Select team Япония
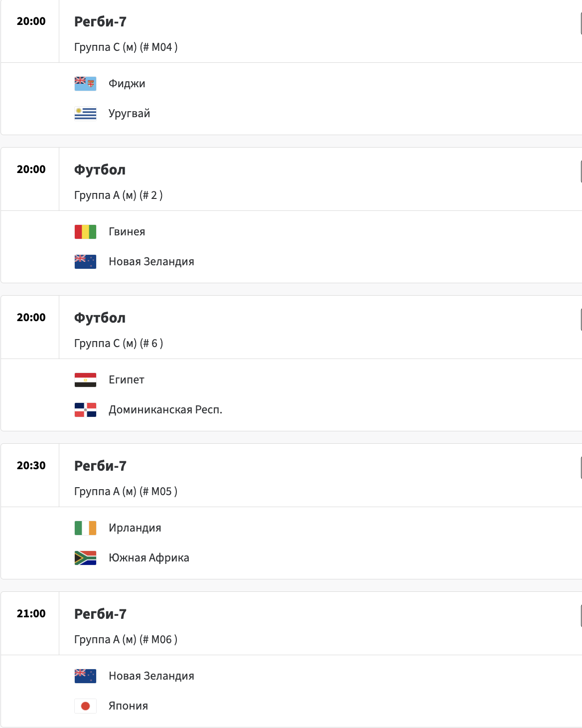The height and width of the screenshot is (728, 582). pos(129,706)
